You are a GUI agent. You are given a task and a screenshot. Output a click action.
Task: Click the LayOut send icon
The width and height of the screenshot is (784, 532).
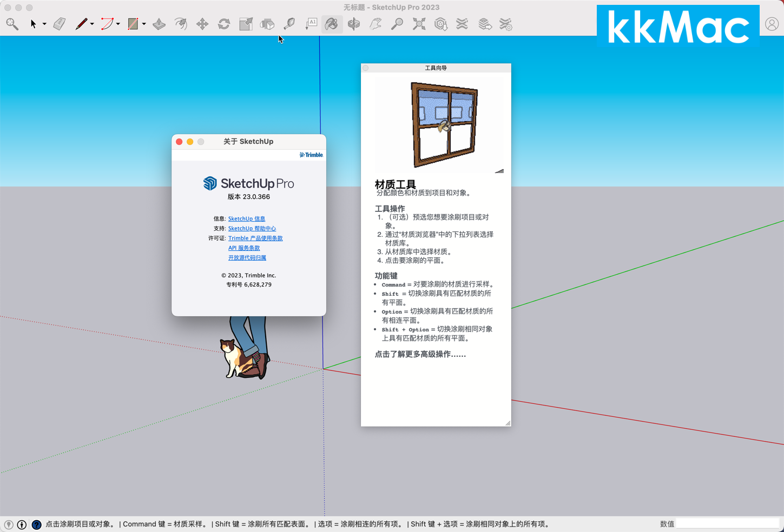pyautogui.click(x=484, y=24)
